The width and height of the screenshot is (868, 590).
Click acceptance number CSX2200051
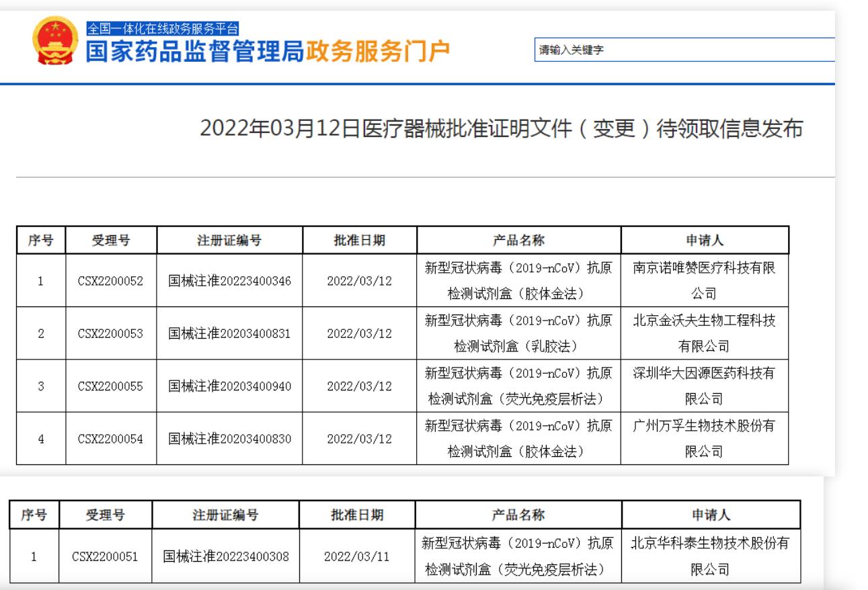pos(105,556)
